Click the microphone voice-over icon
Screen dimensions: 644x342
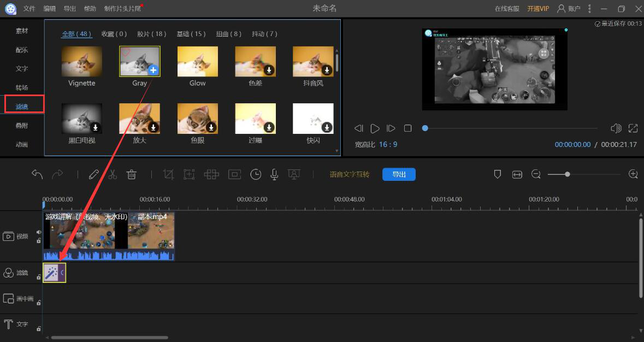(x=275, y=174)
